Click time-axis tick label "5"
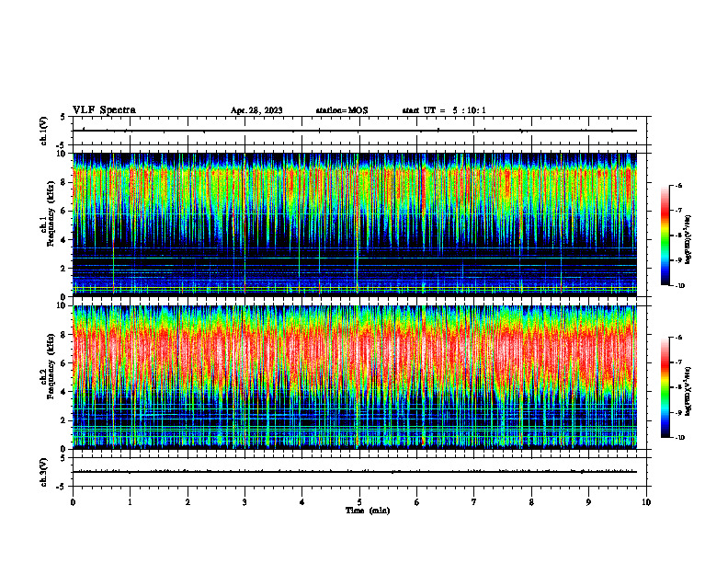The height and width of the screenshot is (563, 728). tap(359, 502)
